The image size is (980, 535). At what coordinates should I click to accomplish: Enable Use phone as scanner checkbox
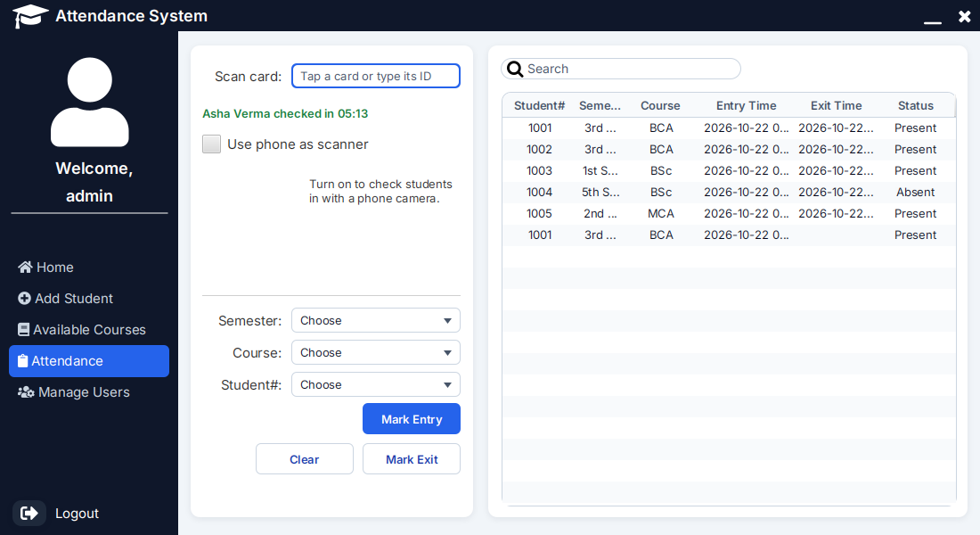coord(211,144)
